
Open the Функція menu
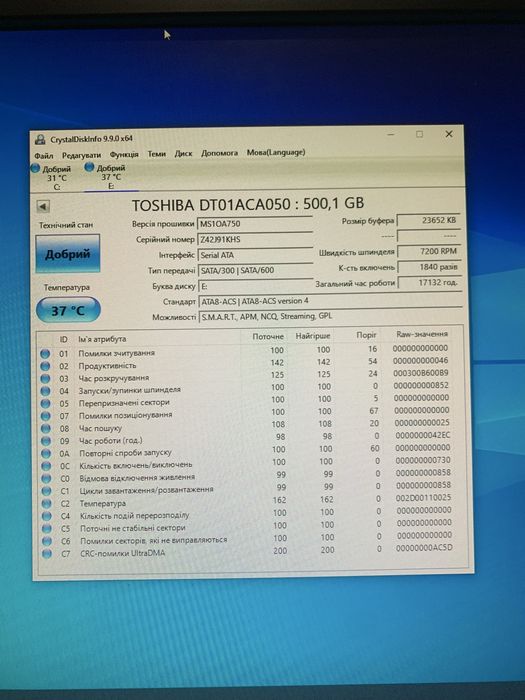tap(124, 154)
